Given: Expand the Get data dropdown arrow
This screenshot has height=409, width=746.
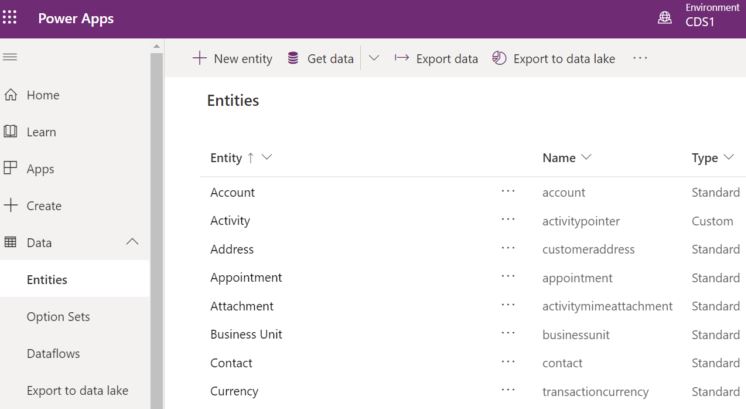Looking at the screenshot, I should (x=374, y=58).
